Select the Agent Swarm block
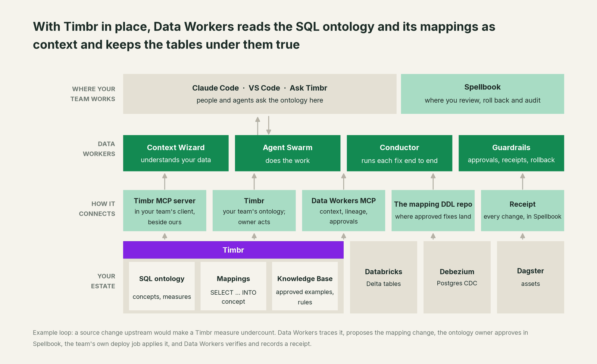This screenshot has height=364, width=597. pyautogui.click(x=288, y=153)
